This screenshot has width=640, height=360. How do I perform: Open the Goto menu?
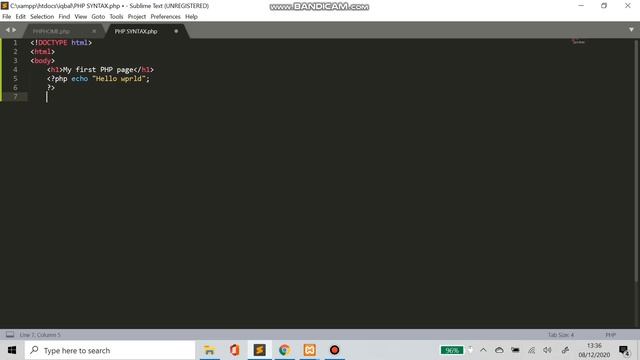98,17
